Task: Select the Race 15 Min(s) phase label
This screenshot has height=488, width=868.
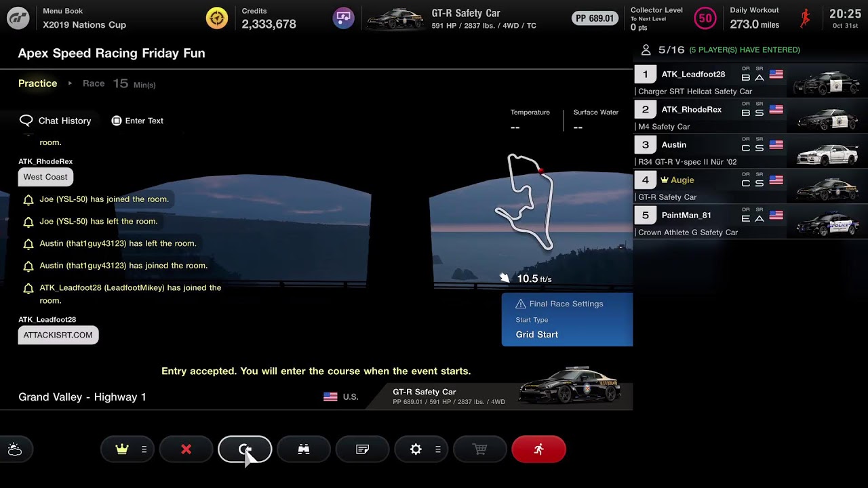Action: (x=119, y=83)
